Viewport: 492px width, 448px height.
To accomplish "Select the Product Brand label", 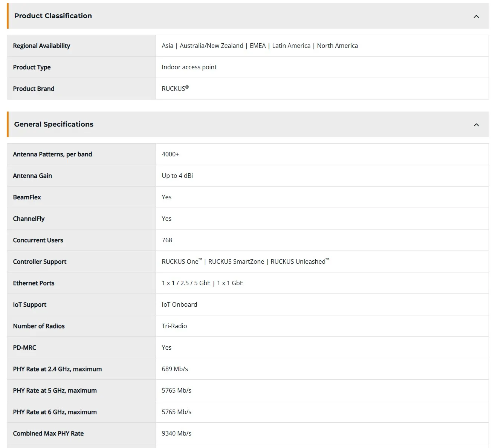I will click(x=34, y=89).
